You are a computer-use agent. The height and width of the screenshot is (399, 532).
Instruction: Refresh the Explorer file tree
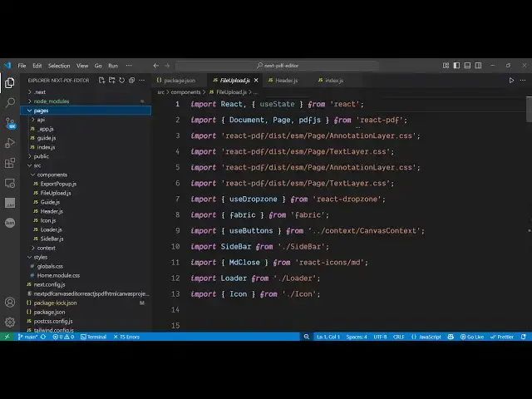tap(121, 81)
